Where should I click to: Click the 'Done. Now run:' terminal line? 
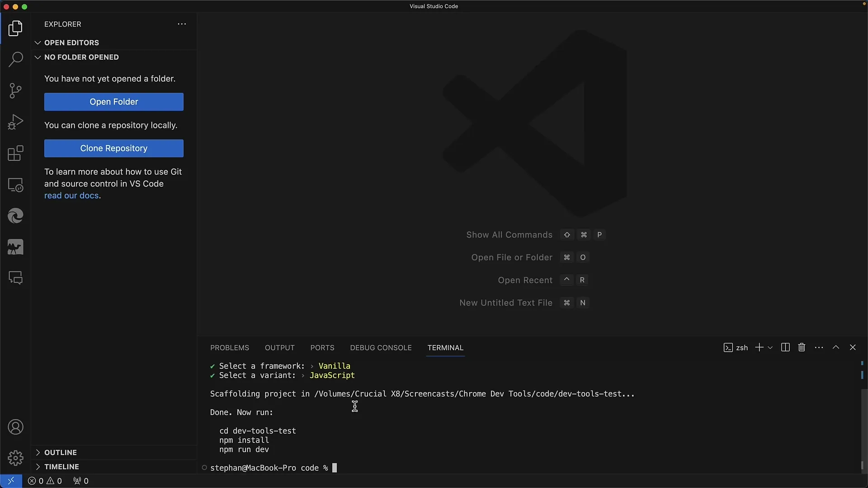pyautogui.click(x=241, y=413)
